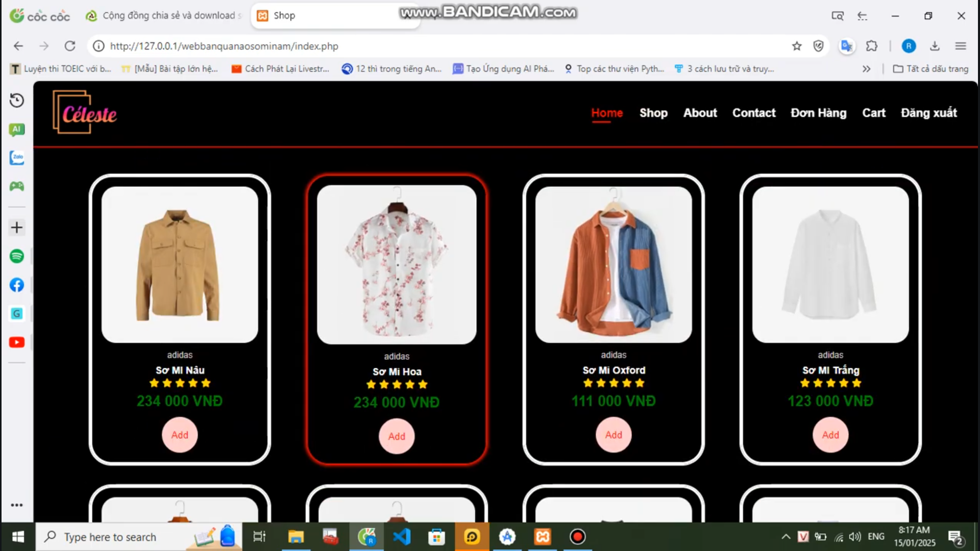View the brown shirt product image
Image resolution: width=980 pixels, height=551 pixels.
pos(180,264)
